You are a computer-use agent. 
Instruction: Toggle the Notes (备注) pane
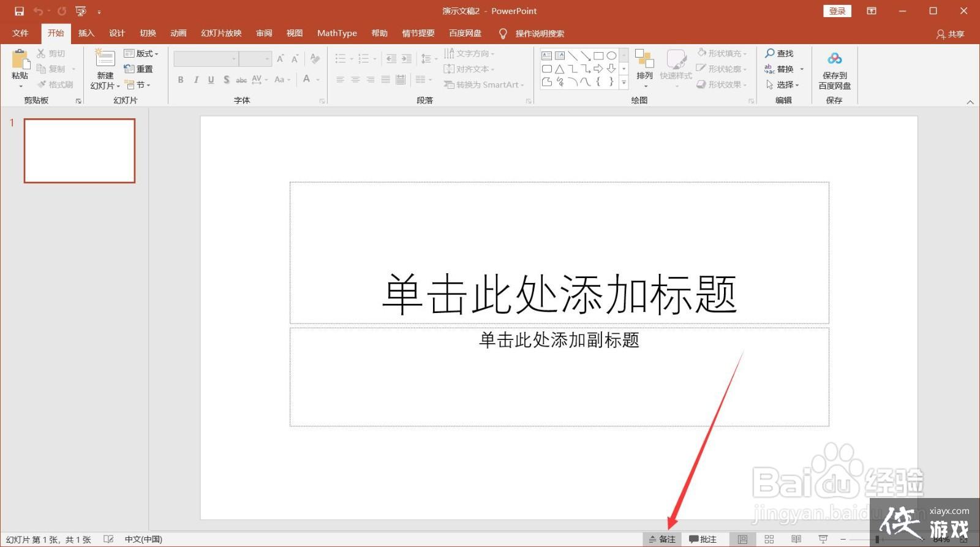662,539
